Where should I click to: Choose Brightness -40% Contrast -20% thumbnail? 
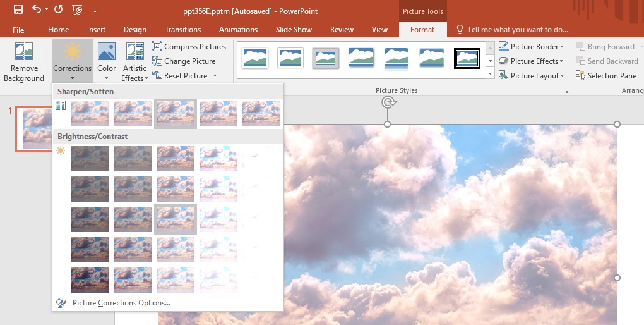click(x=90, y=189)
